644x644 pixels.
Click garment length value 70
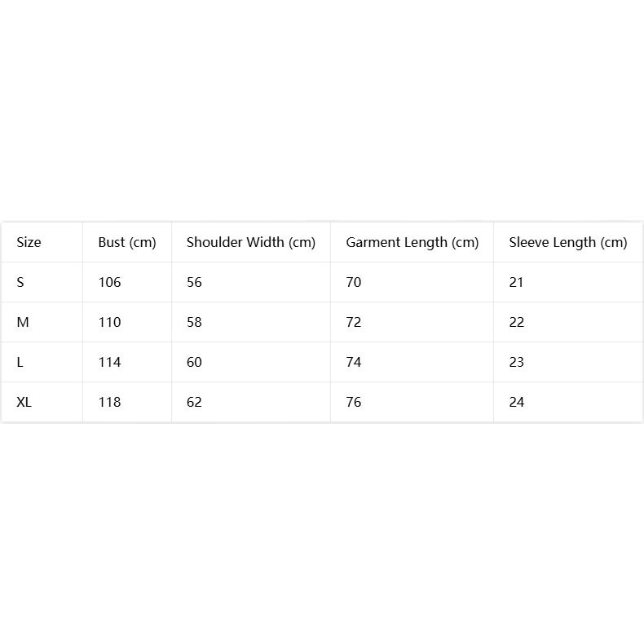coord(354,282)
